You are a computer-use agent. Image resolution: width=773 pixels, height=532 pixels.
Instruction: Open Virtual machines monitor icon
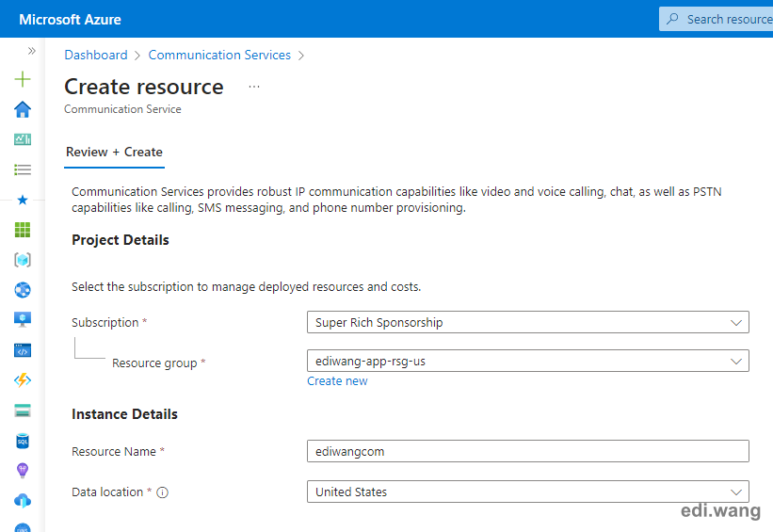point(23,319)
